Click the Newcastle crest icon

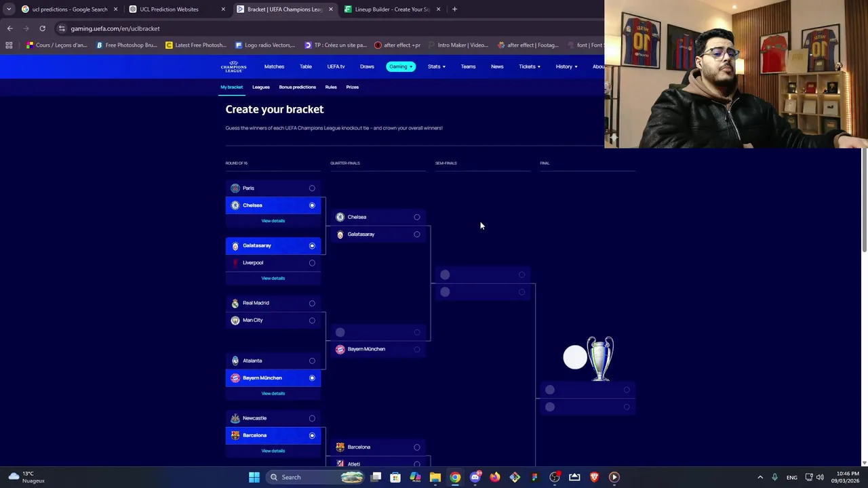click(x=235, y=418)
